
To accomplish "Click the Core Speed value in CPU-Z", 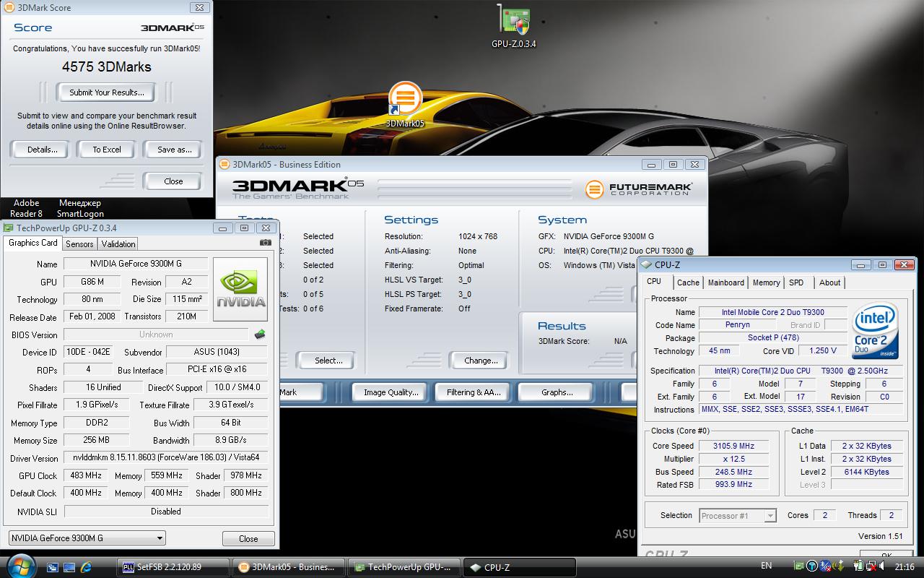I will 733,446.
